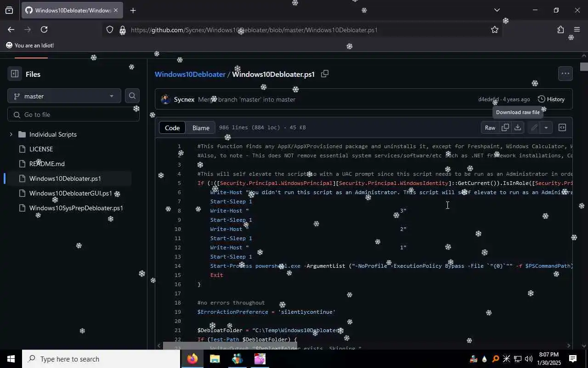Copy the file path icon
Image resolution: width=588 pixels, height=368 pixels.
325,74
